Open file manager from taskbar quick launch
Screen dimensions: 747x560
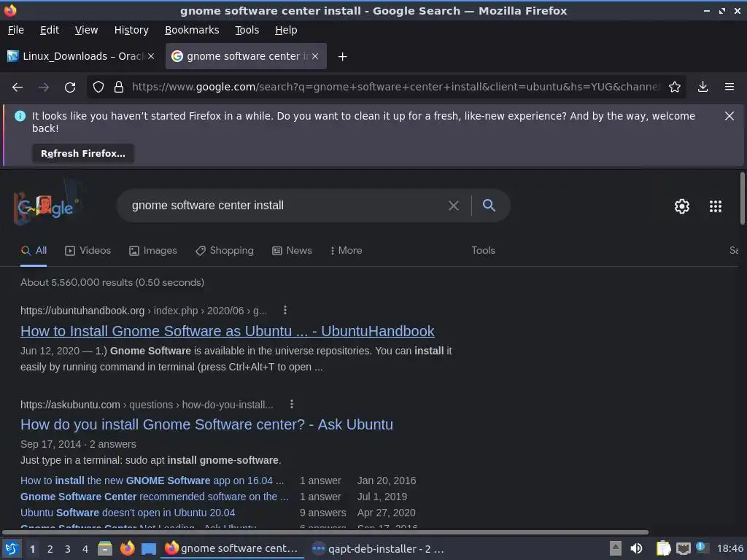tap(105, 548)
